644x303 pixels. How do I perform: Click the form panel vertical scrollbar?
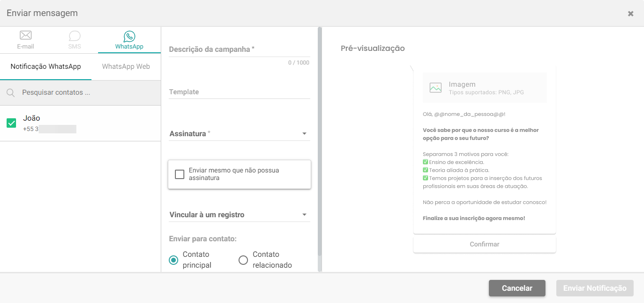pos(320,141)
